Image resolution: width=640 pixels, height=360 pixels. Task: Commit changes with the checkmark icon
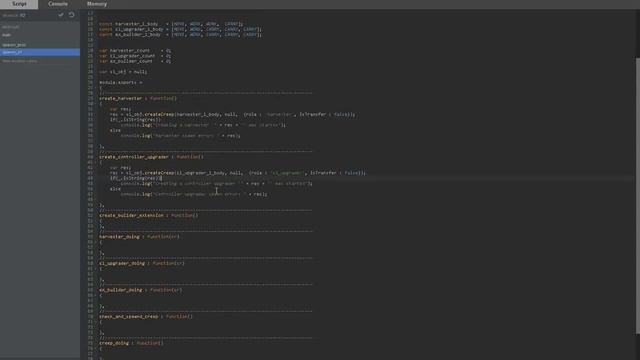[61, 15]
